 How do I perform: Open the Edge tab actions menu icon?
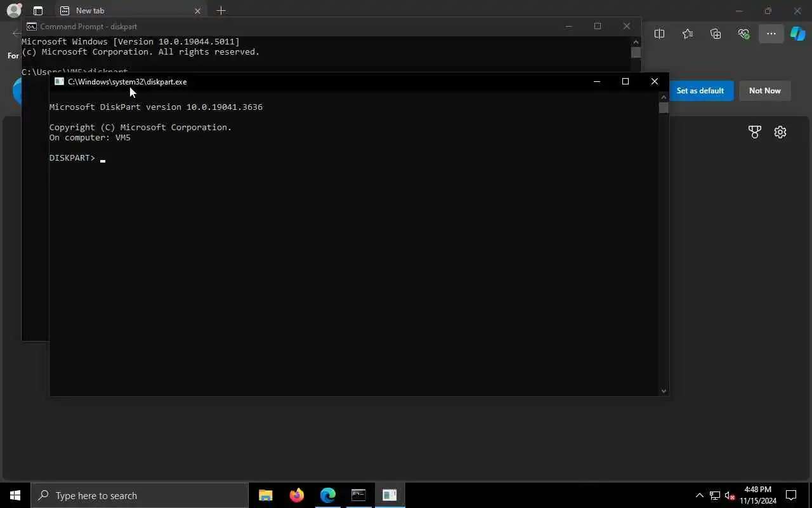coord(38,11)
